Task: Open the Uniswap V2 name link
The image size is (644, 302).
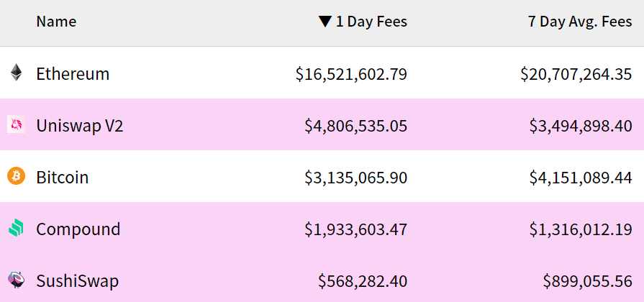Action: click(80, 126)
